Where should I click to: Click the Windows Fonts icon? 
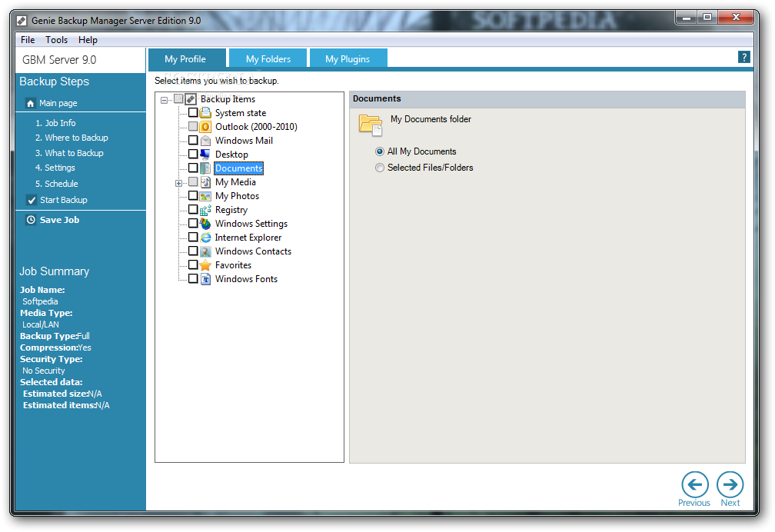point(205,279)
